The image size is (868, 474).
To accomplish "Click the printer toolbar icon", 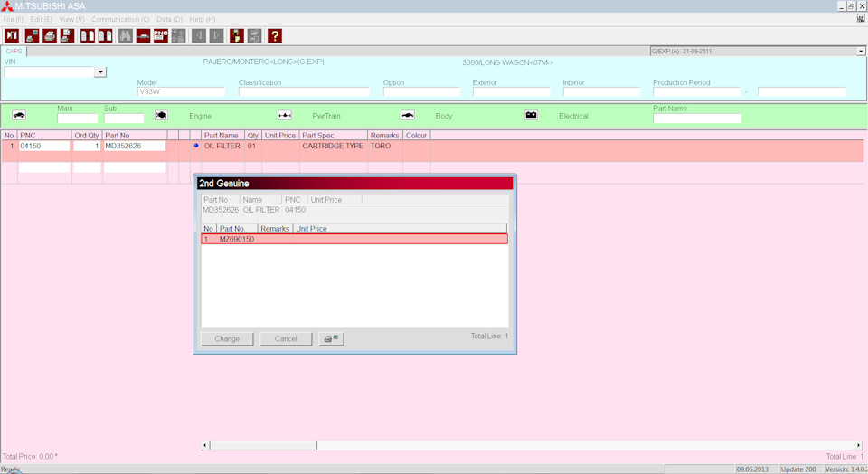I will (50, 36).
